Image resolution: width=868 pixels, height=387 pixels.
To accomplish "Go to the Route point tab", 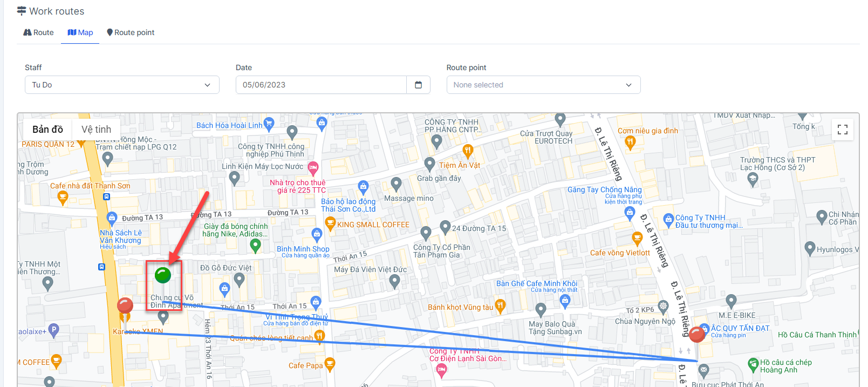I will pyautogui.click(x=131, y=32).
